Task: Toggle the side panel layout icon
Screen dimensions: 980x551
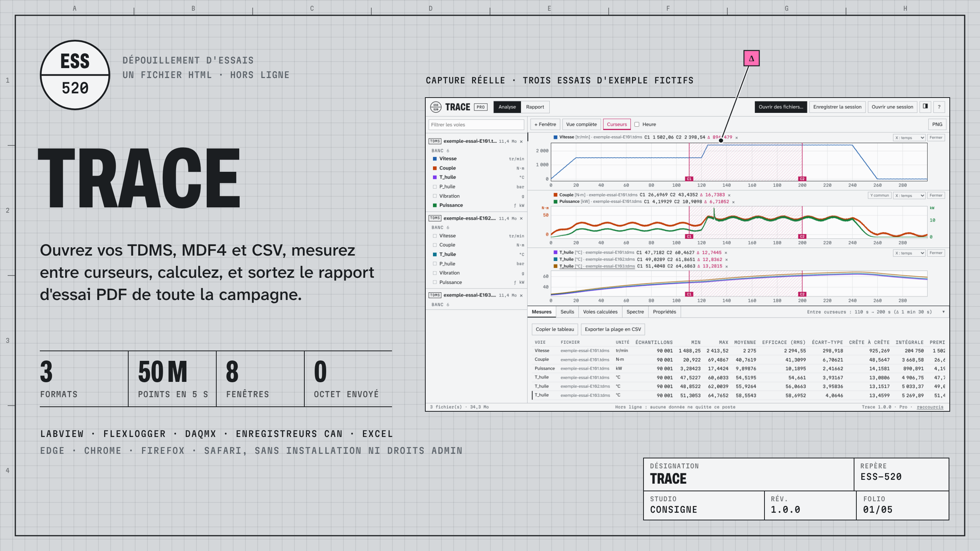Action: coord(925,107)
